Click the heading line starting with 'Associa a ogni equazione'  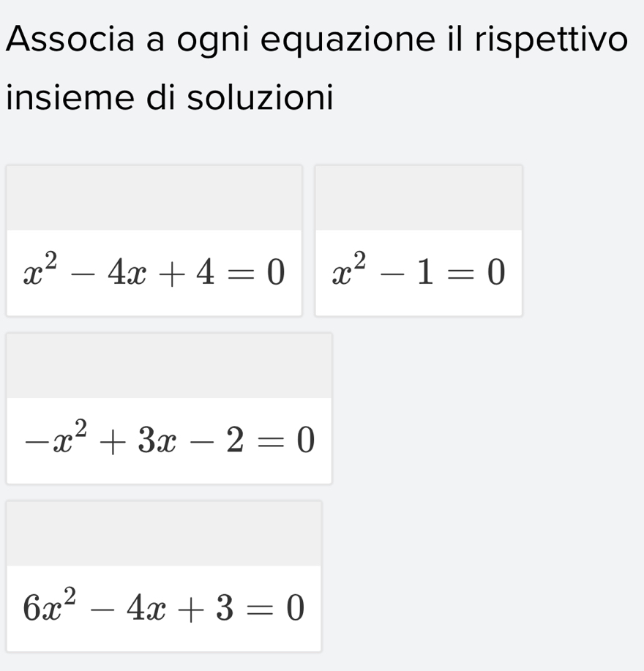[316, 40]
